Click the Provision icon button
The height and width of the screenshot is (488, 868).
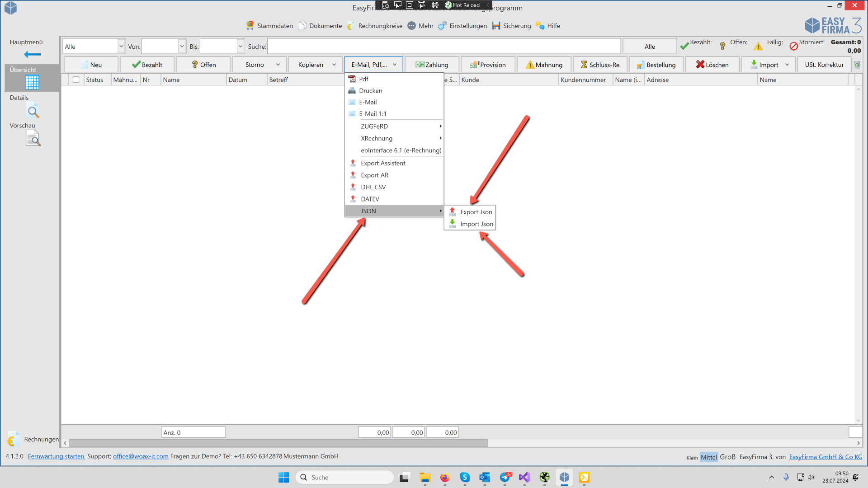488,65
